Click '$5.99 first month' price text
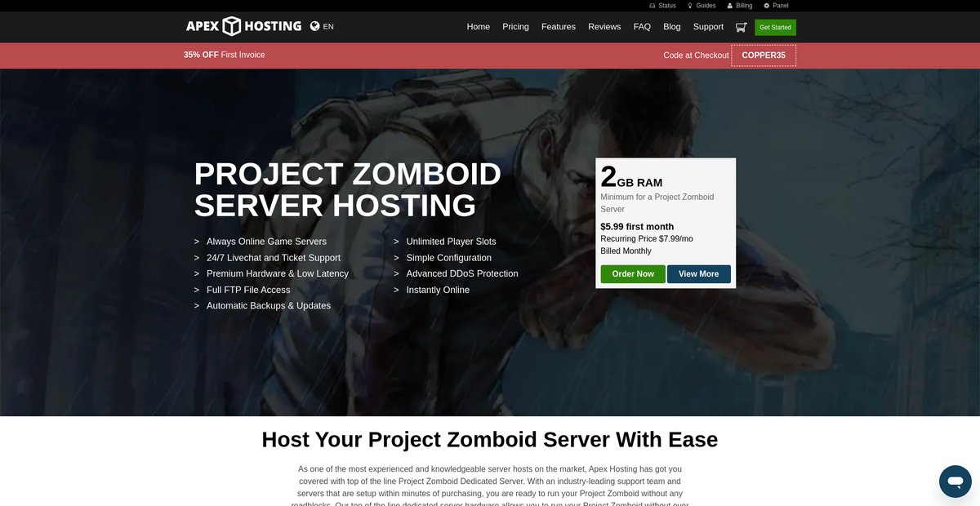Screen dimensions: 980x506 (637, 227)
